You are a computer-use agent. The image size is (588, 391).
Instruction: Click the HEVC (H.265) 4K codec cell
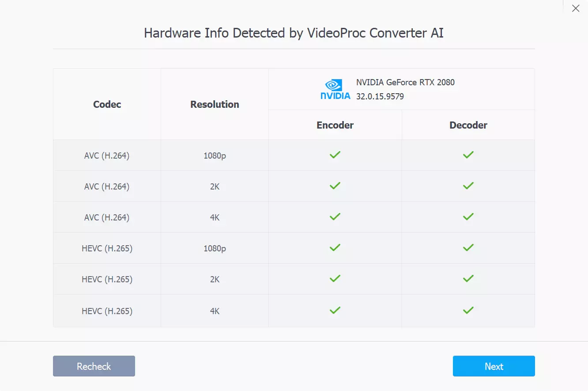pyautogui.click(x=107, y=311)
